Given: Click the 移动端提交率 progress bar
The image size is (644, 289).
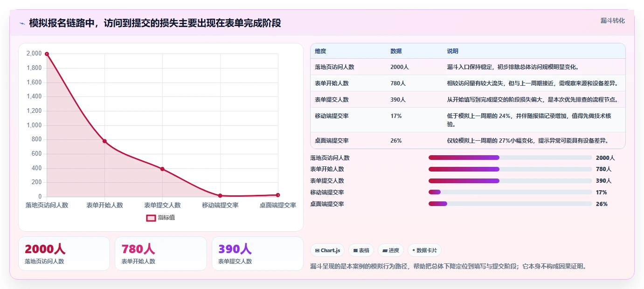Looking at the screenshot, I should 510,192.
